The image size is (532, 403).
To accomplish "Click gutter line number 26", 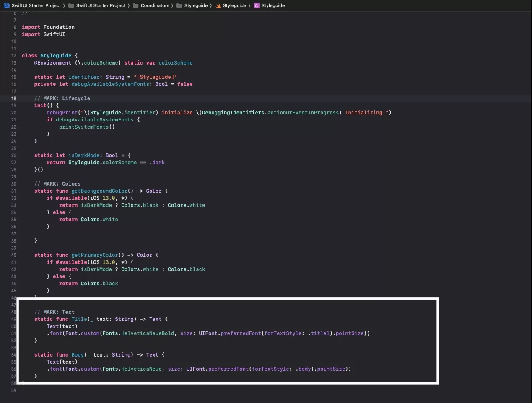I will pyautogui.click(x=13, y=155).
